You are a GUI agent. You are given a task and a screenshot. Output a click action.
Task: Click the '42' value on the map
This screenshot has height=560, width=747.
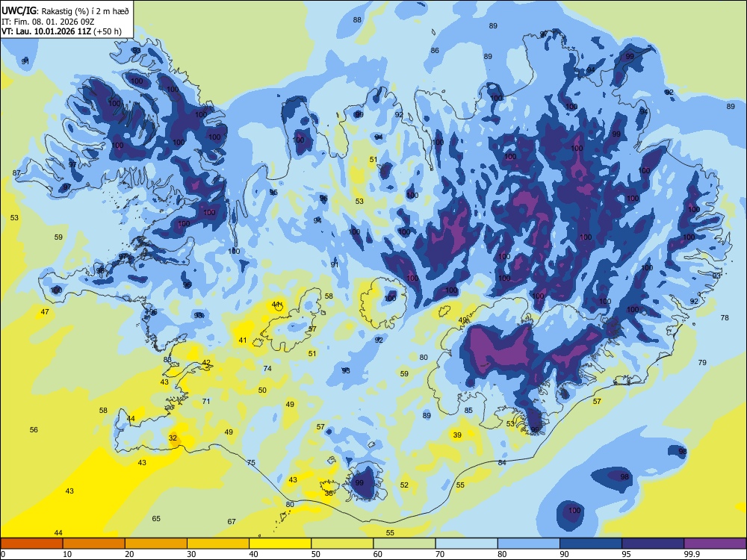point(206,362)
